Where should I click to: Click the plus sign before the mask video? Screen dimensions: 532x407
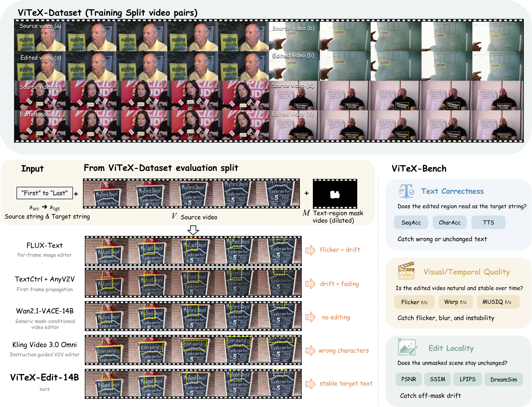pyautogui.click(x=307, y=193)
